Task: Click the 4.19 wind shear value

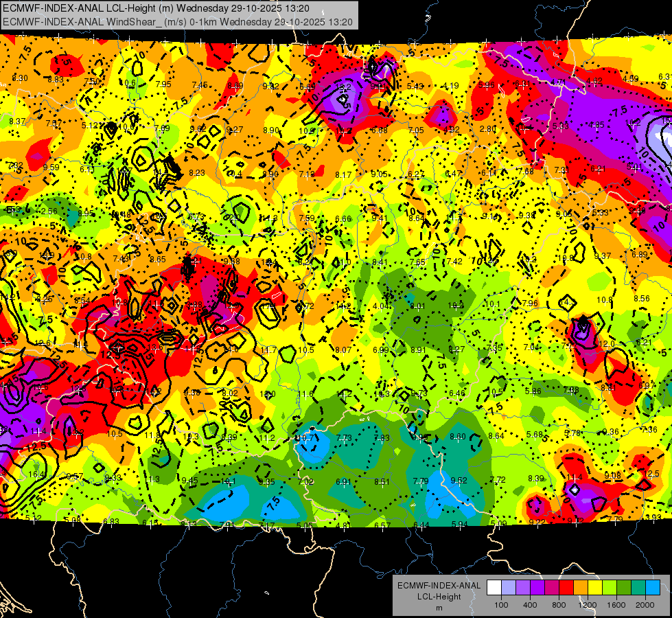Action: (451, 86)
